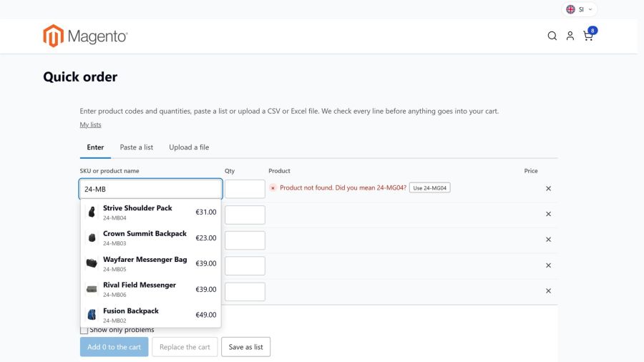Click Save as list button
Image resolution: width=644 pixels, height=362 pixels.
(x=245, y=347)
